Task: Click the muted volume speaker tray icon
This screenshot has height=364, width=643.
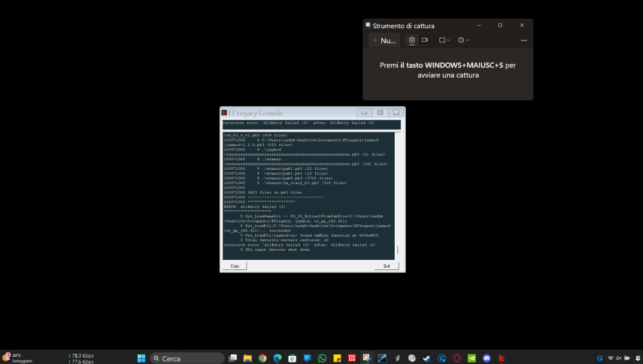Action: pyautogui.click(x=619, y=358)
